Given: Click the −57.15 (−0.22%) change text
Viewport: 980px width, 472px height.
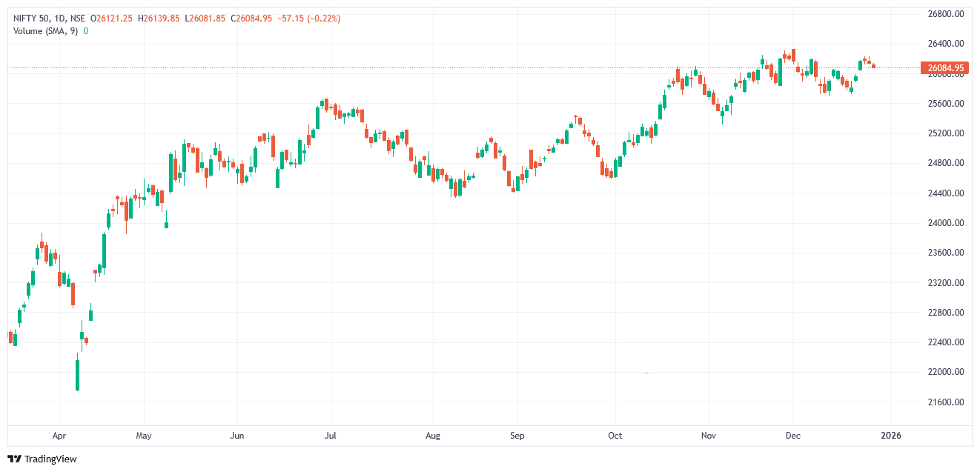Looking at the screenshot, I should point(308,19).
